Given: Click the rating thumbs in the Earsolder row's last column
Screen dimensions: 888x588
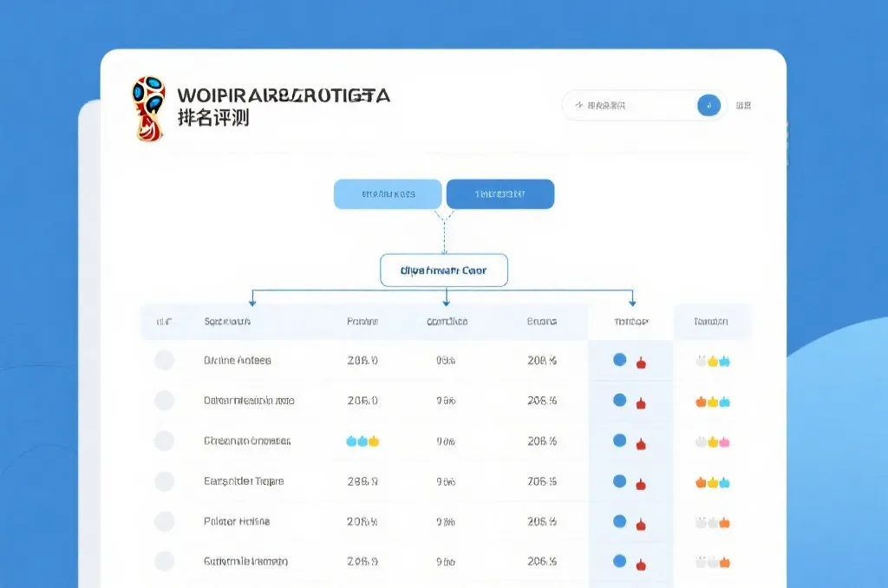Looking at the screenshot, I should point(713,482).
